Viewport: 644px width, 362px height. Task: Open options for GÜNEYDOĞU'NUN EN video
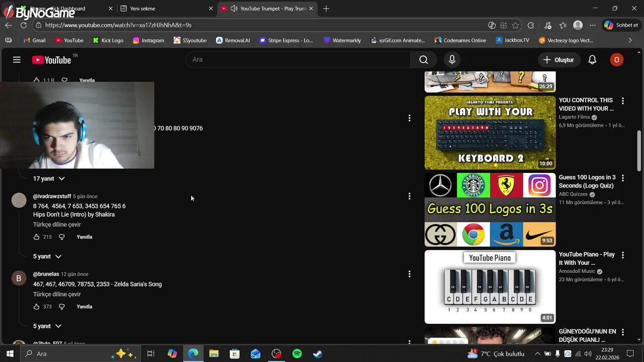pos(622,332)
